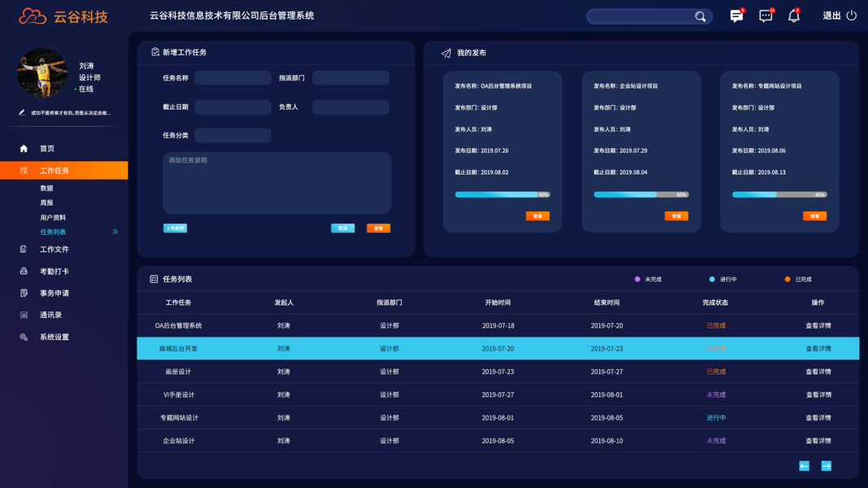Click the 95% progress bar

click(x=503, y=194)
